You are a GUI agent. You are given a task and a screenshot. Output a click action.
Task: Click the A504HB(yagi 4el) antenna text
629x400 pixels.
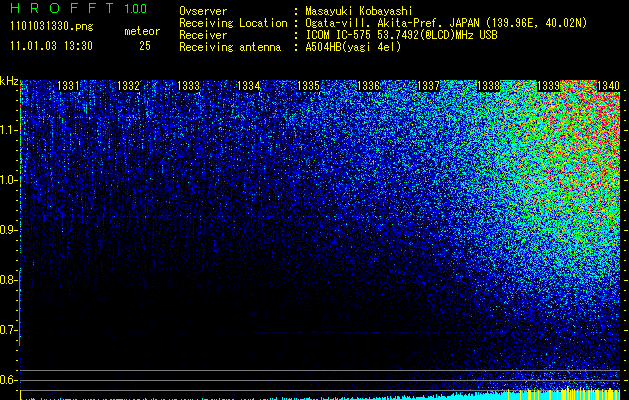pyautogui.click(x=353, y=47)
